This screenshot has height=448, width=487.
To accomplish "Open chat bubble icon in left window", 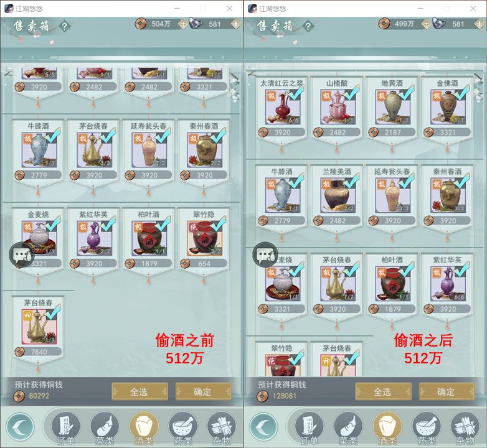I will coord(21,255).
